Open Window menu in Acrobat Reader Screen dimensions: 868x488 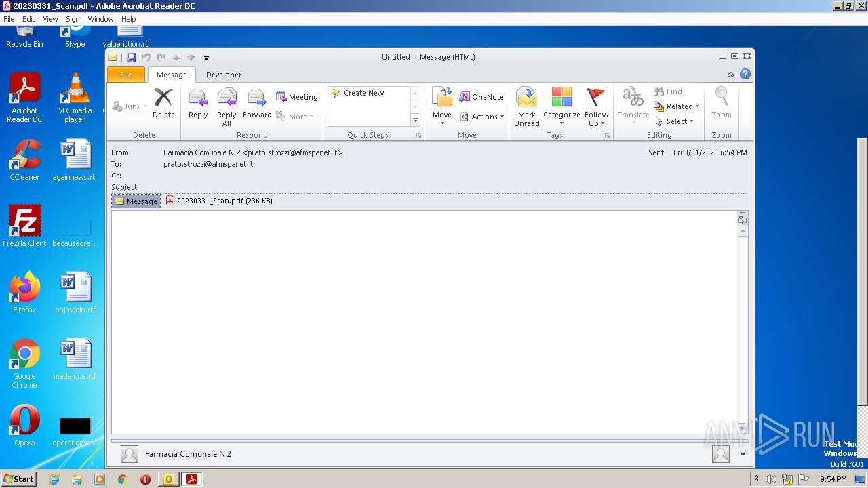(100, 19)
